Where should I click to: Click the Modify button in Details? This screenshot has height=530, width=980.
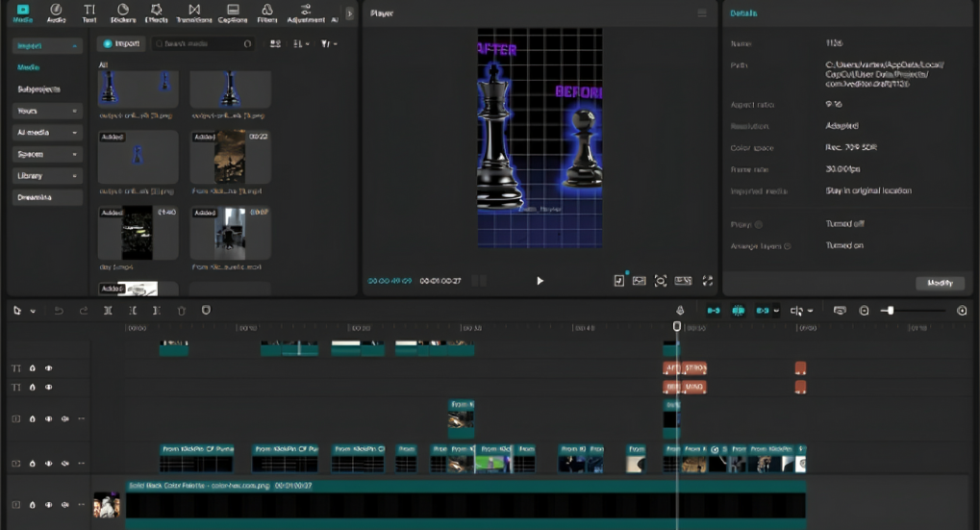[x=940, y=283]
